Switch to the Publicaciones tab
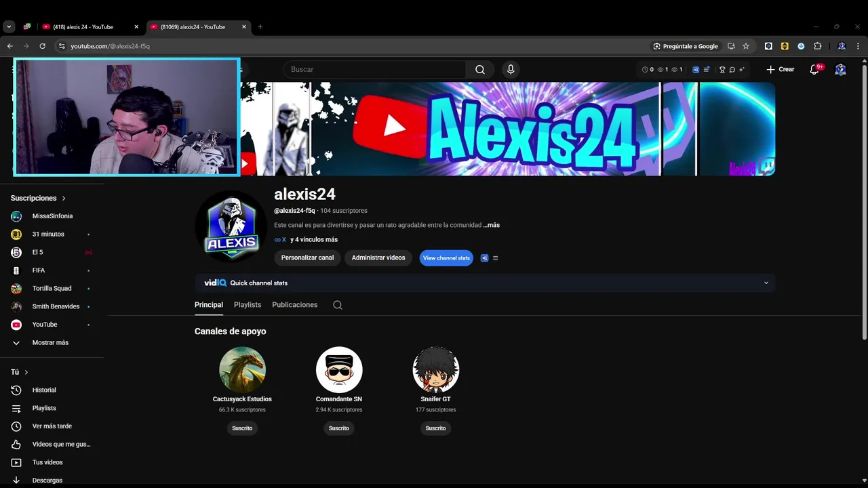 295,305
